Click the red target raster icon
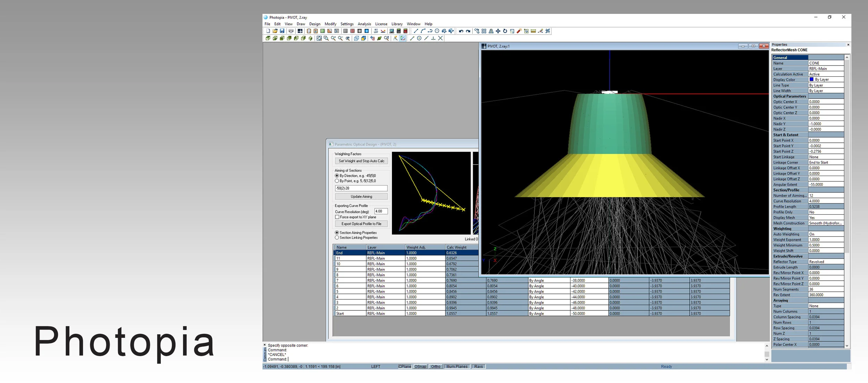The width and height of the screenshot is (868, 383). 352,31
